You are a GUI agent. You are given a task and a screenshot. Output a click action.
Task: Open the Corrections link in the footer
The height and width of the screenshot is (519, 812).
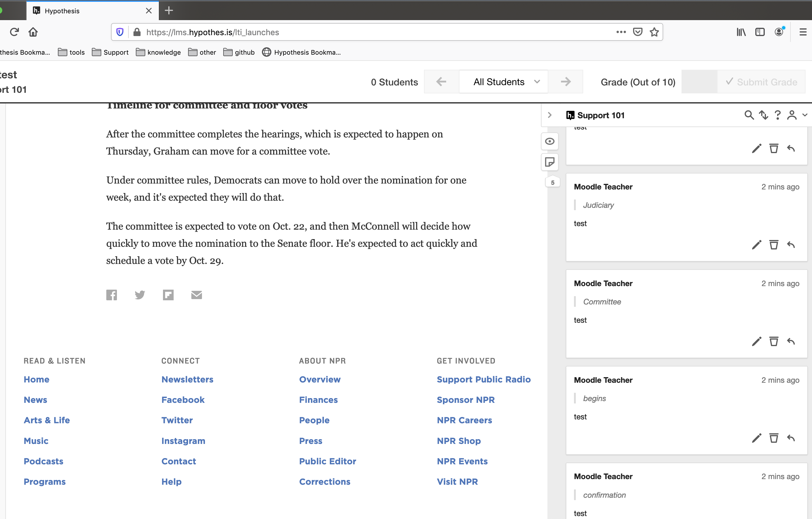[325, 481]
